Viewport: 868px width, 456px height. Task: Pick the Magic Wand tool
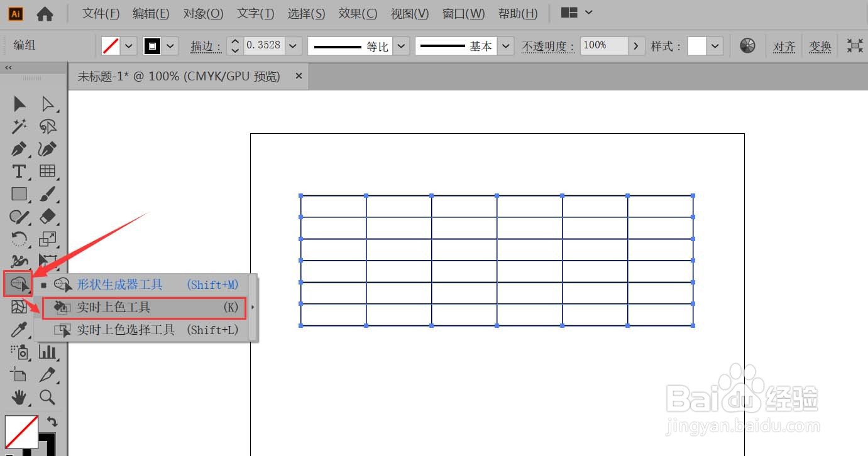coord(19,126)
